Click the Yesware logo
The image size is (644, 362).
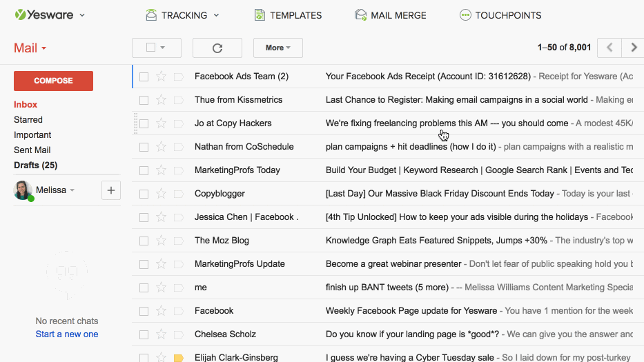(x=44, y=15)
